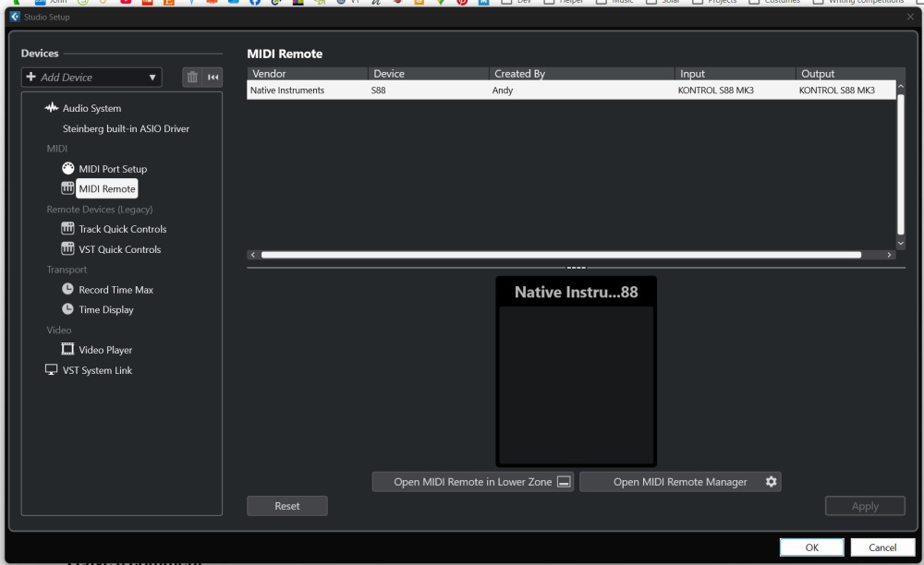Click the Video Player film icon
924x565 pixels.
click(x=67, y=349)
